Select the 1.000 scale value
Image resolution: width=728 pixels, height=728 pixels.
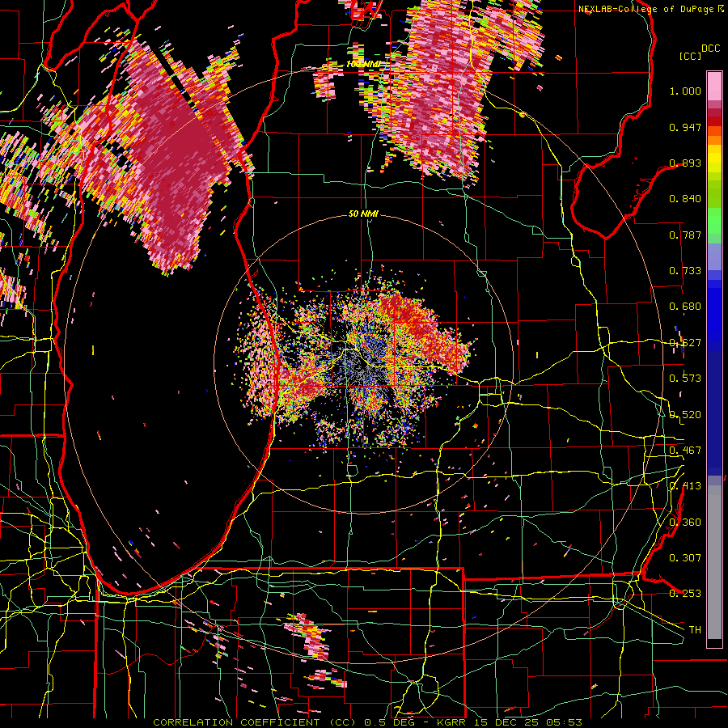685,91
